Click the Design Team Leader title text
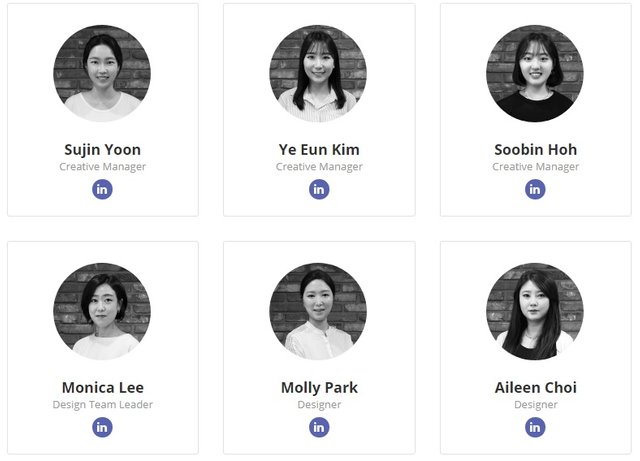Screen dimensions: 640x461 coord(102,405)
